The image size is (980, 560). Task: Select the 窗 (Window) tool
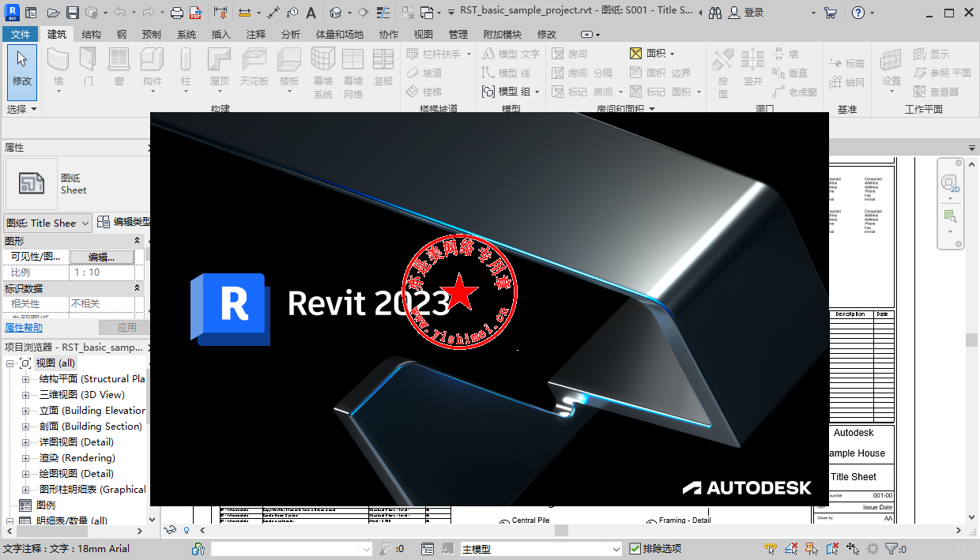click(x=119, y=67)
